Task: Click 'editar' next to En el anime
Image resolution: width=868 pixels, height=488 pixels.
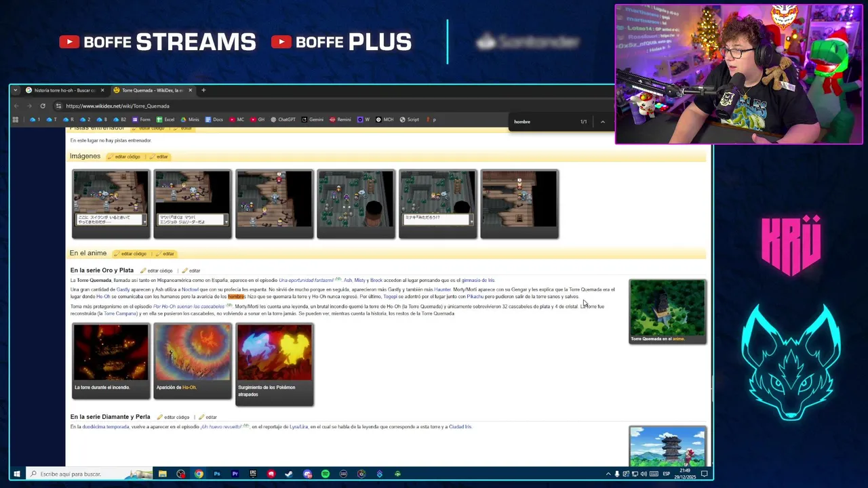Action: (x=165, y=253)
